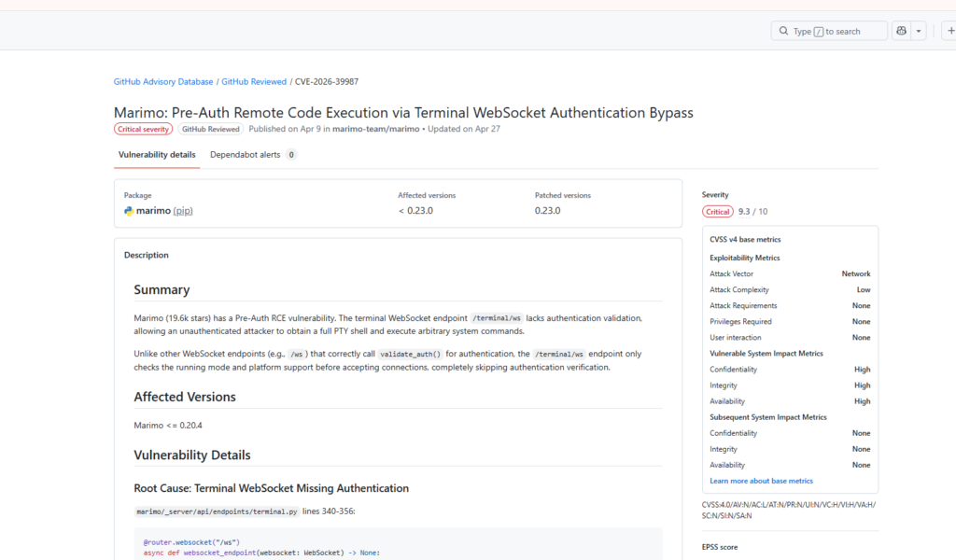Click the Python package icon beside marimo
The image size is (956, 560).
click(x=129, y=211)
